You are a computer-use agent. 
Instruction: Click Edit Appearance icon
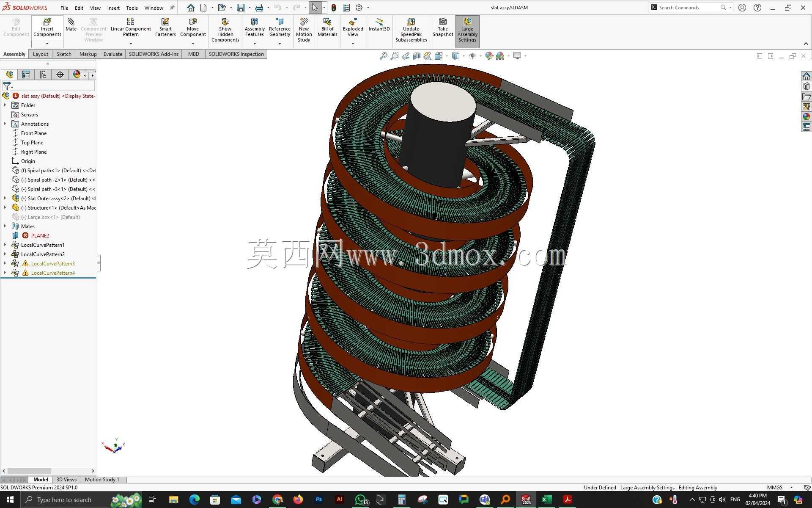pyautogui.click(x=489, y=56)
